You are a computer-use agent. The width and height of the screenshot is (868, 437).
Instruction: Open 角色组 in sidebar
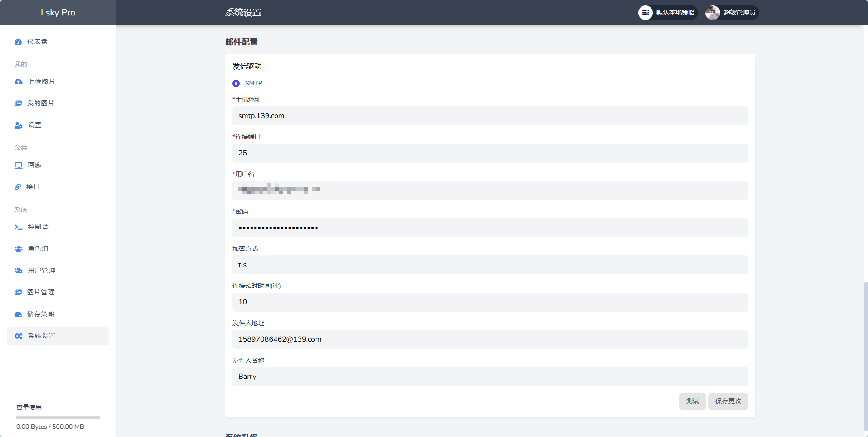(x=58, y=249)
